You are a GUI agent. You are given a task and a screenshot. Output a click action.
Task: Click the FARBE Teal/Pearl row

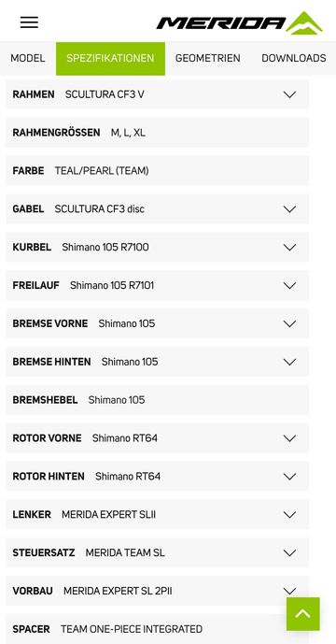157,171
